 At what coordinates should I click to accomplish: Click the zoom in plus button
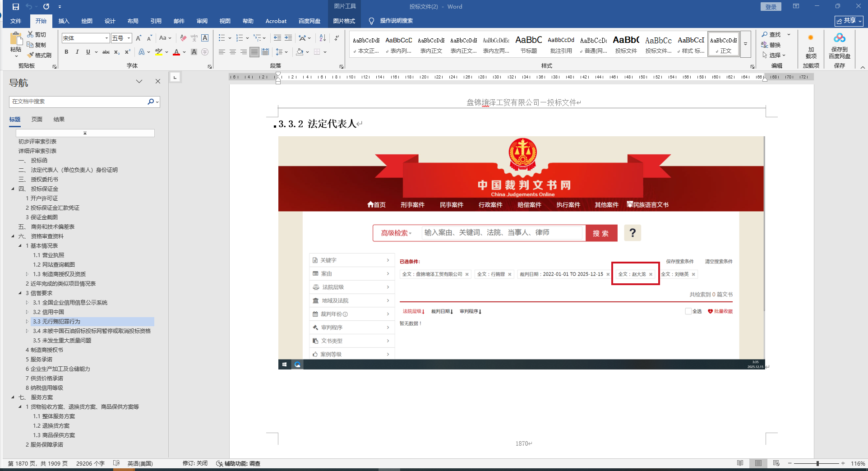pyautogui.click(x=843, y=463)
